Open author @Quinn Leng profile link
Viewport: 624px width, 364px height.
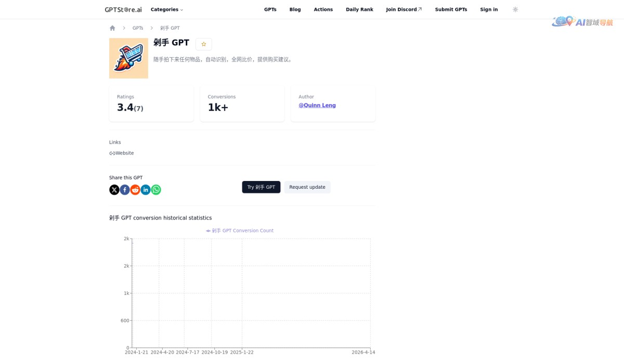317,106
